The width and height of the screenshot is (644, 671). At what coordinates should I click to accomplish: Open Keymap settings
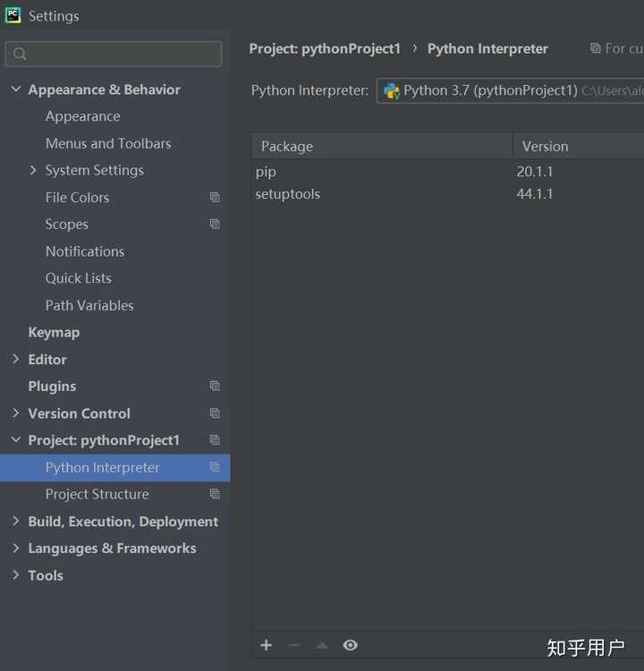pyautogui.click(x=54, y=332)
